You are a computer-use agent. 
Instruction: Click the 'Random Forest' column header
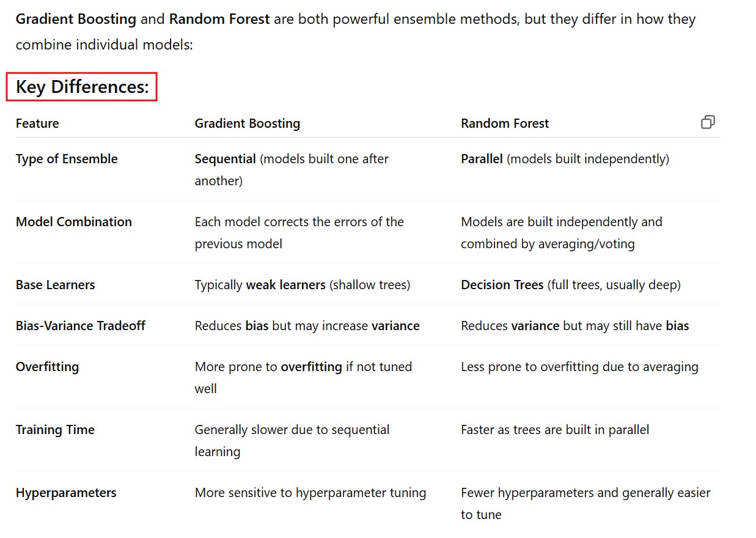click(x=504, y=123)
